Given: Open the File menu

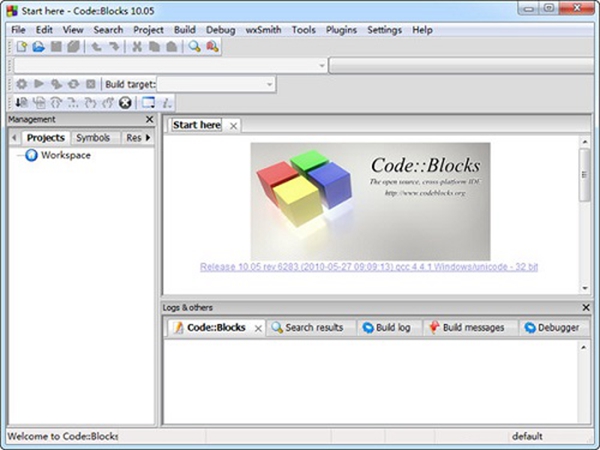Looking at the screenshot, I should [x=18, y=30].
